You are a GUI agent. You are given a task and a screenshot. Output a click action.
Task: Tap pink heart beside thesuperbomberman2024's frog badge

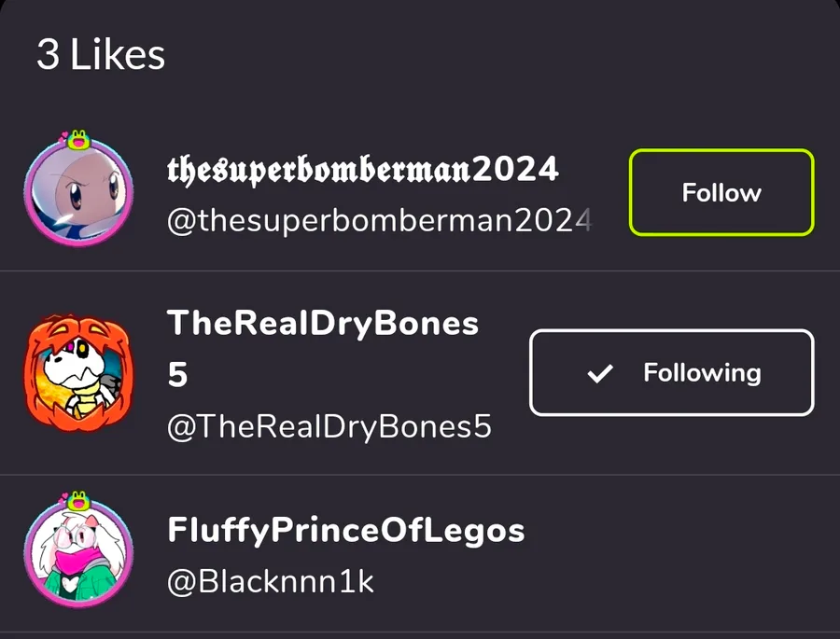(x=63, y=137)
